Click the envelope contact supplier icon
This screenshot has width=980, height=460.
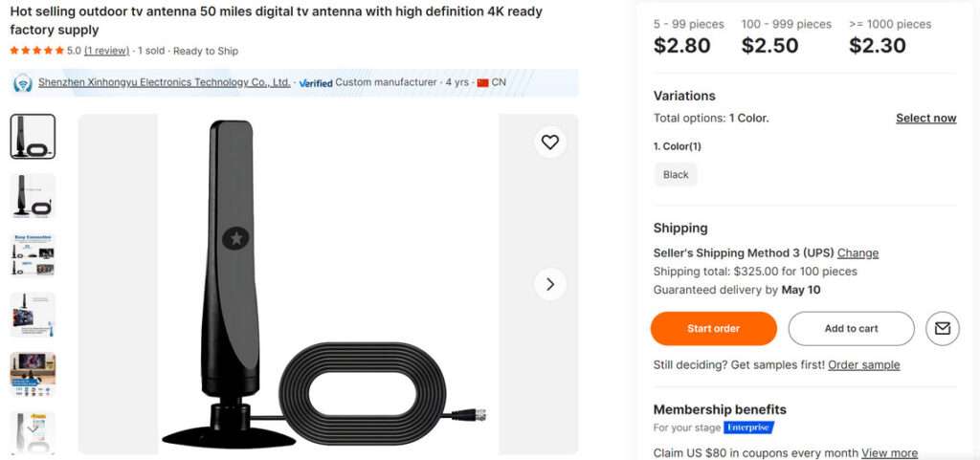tap(942, 328)
